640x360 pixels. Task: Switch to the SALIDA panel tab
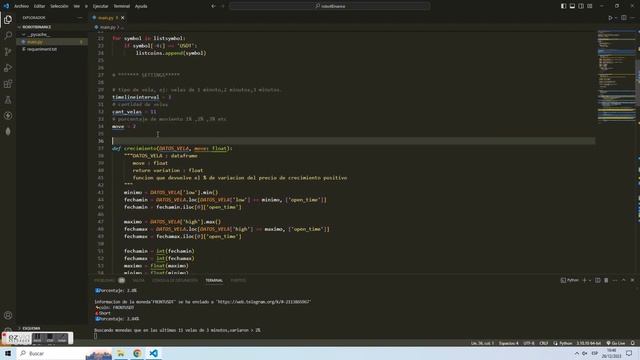tap(138, 280)
